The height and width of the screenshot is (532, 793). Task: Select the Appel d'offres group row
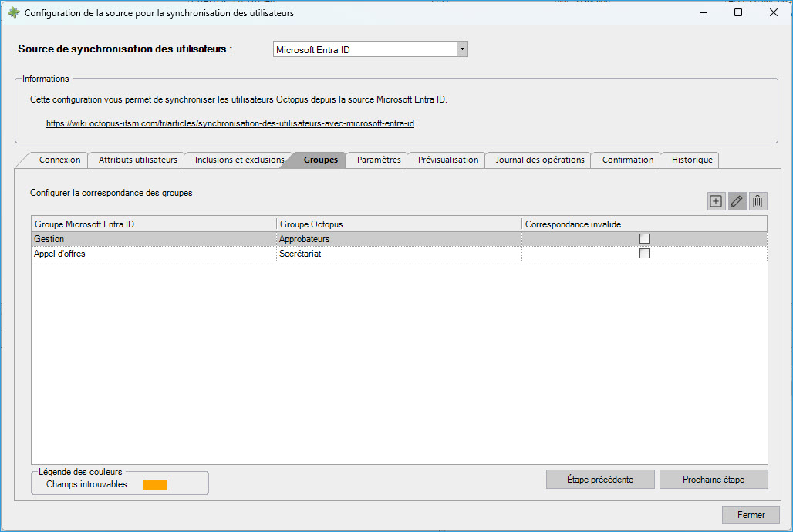153,254
